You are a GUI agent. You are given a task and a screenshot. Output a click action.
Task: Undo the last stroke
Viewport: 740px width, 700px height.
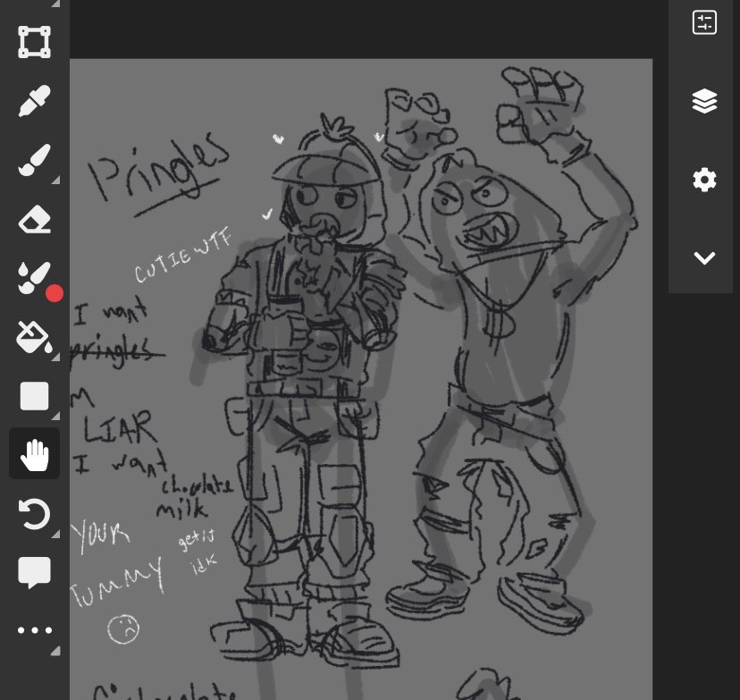pyautogui.click(x=34, y=513)
